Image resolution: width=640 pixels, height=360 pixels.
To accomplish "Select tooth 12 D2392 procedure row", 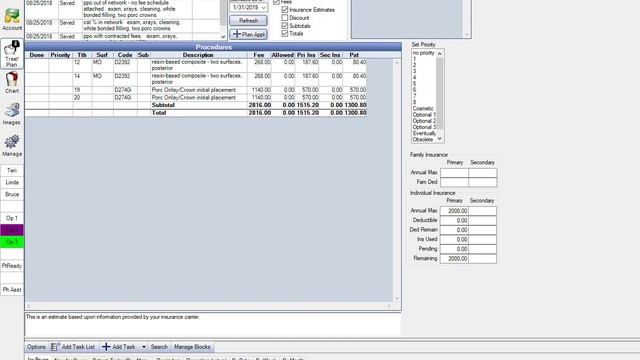I will (196, 65).
